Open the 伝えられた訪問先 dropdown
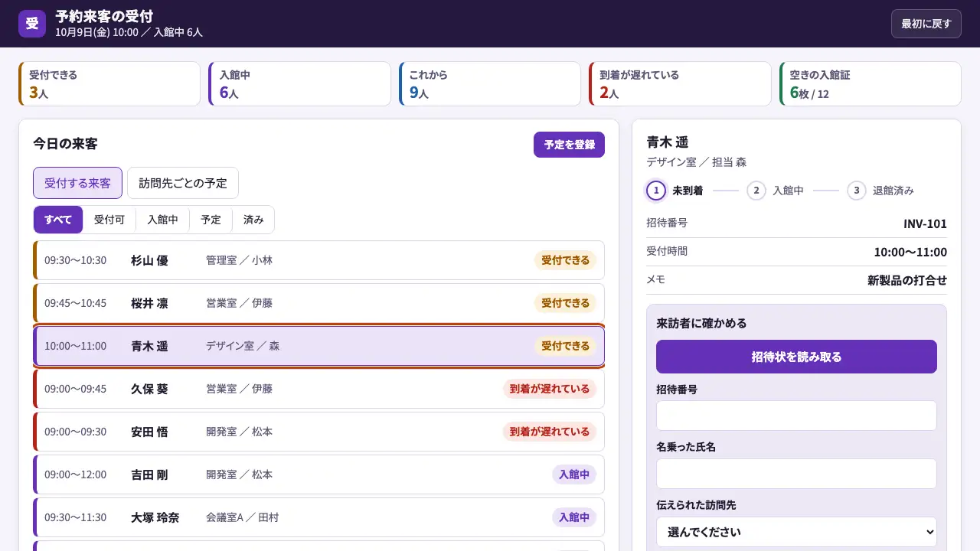This screenshot has height=551, width=980. point(796,532)
